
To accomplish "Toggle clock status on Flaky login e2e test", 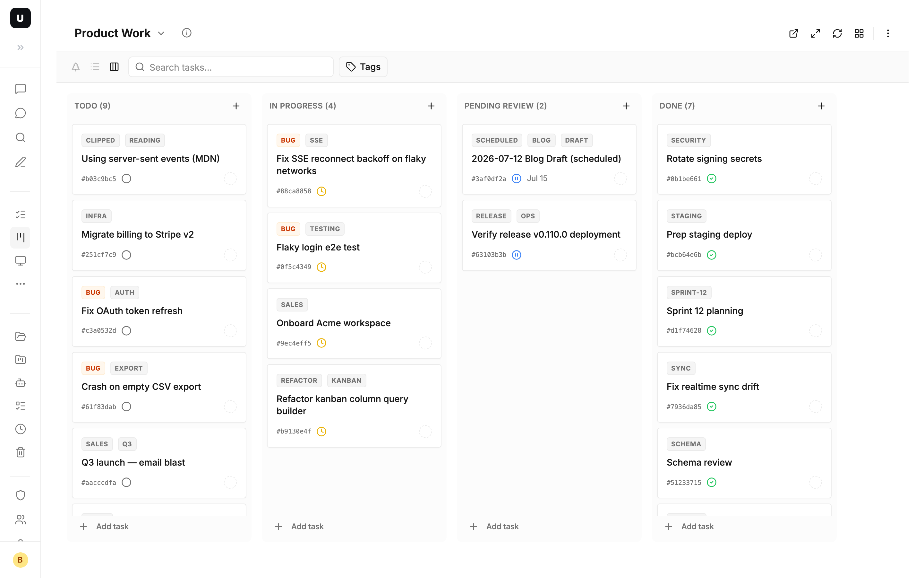I will 321,267.
